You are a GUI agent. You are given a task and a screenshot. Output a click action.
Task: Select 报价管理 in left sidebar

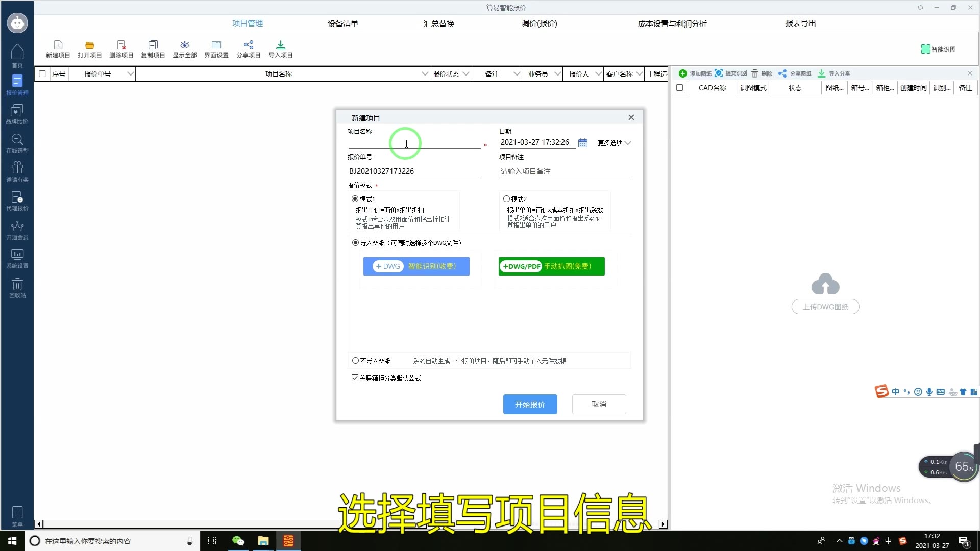[17, 85]
